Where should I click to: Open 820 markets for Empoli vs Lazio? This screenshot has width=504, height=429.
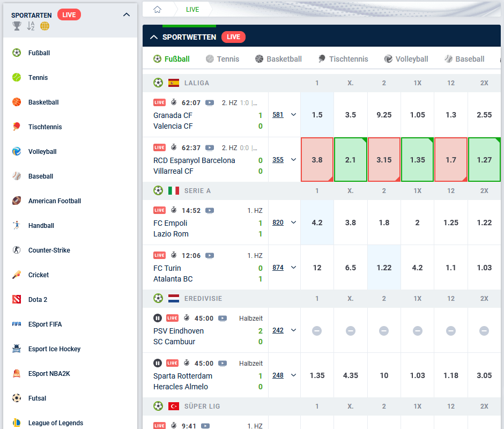click(278, 222)
